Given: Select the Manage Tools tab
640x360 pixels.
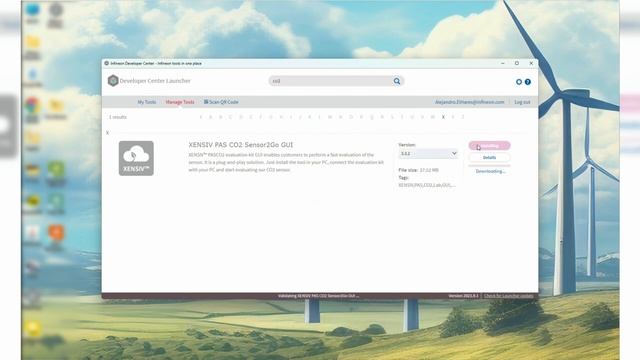Looking at the screenshot, I should coord(180,102).
